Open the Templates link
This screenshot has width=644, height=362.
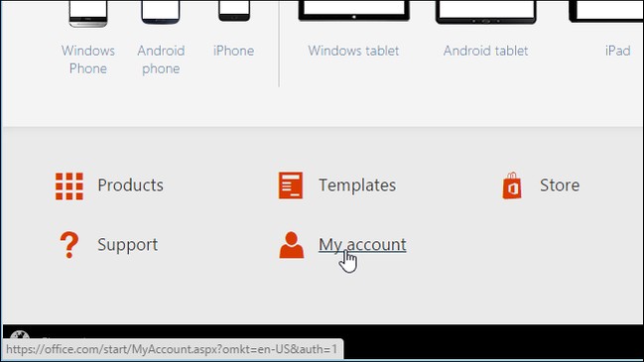pyautogui.click(x=357, y=185)
